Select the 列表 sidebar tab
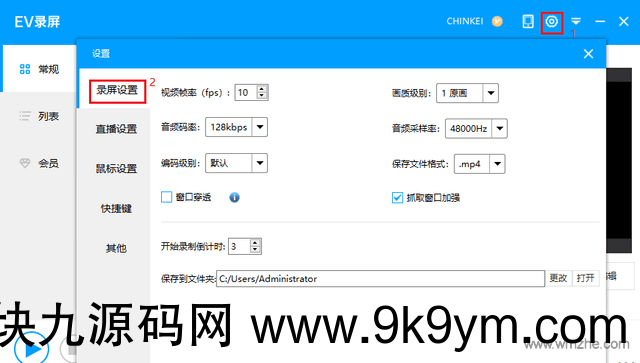 39,116
